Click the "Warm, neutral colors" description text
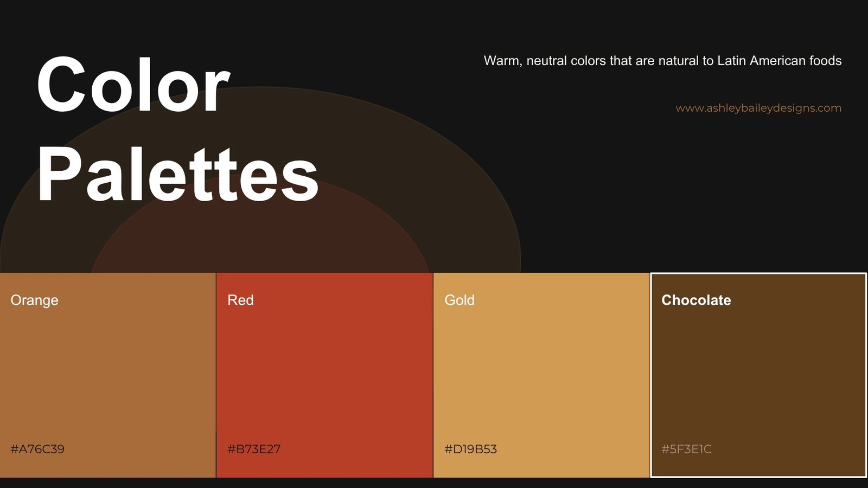Image resolution: width=868 pixels, height=488 pixels. (x=662, y=61)
